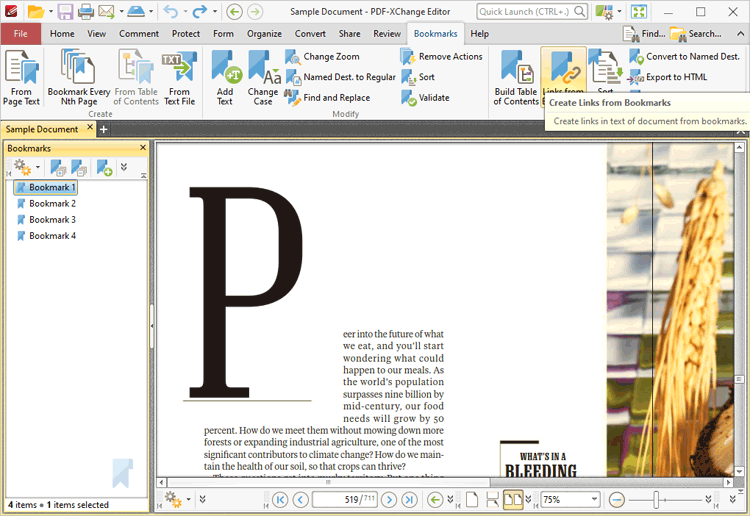
Task: Click the Print icon in quick toolbar
Action: coord(86,11)
